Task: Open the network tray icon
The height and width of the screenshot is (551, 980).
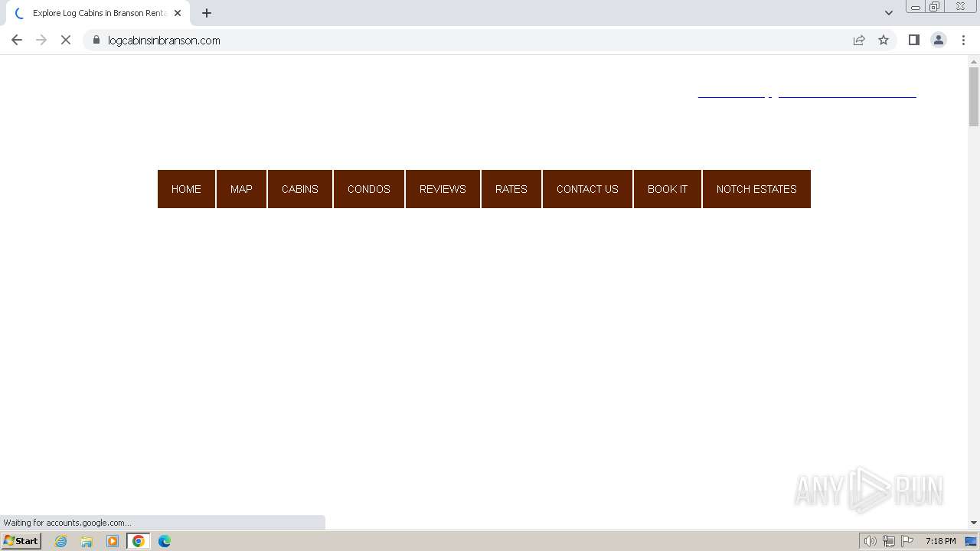Action: [x=889, y=541]
